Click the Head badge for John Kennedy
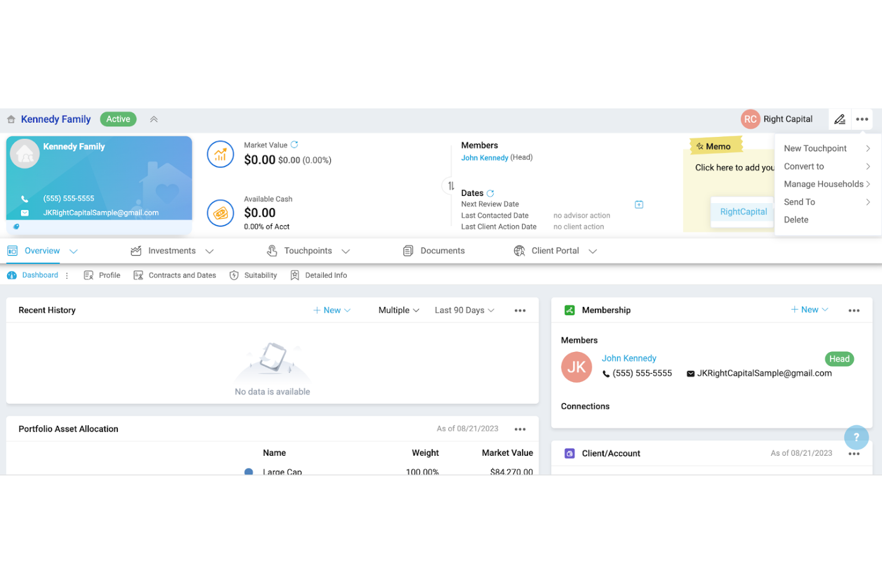882x588 pixels. pos(839,359)
